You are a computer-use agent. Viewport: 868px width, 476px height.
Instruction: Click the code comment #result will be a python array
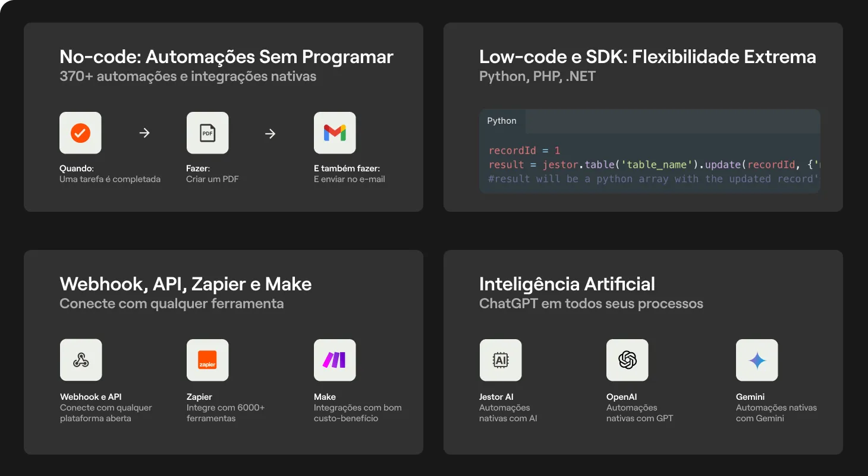654,179
